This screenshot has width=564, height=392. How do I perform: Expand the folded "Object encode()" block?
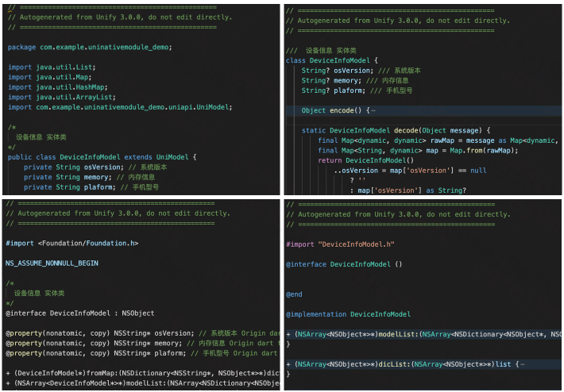click(x=373, y=110)
